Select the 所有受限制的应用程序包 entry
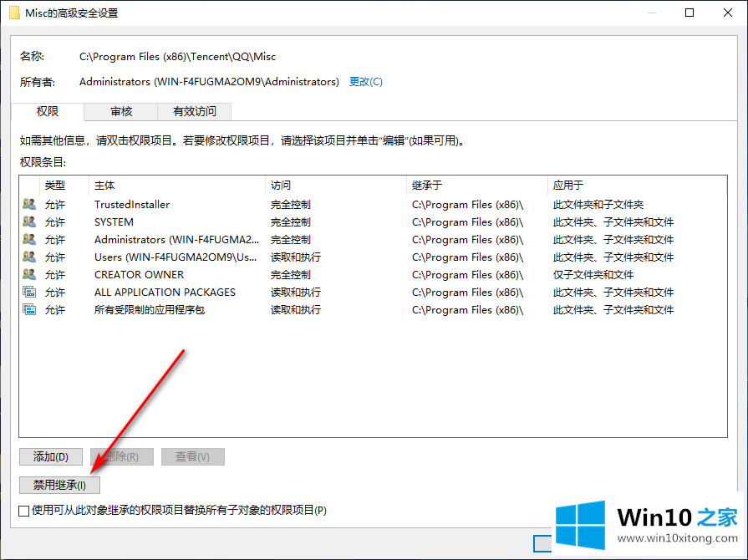748x560 pixels. click(x=373, y=309)
